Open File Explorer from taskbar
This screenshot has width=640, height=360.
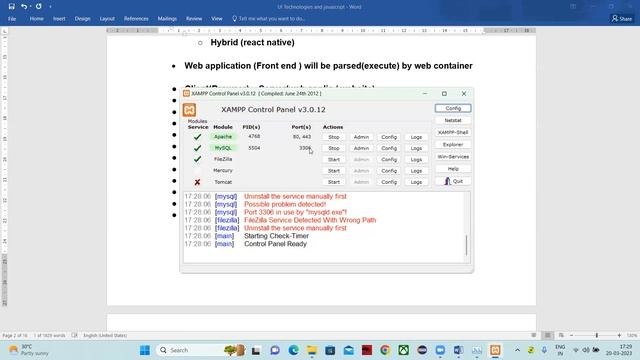point(312,350)
